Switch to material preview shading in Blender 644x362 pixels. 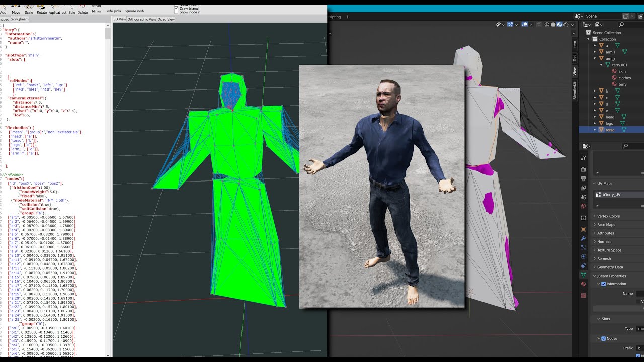[559, 24]
